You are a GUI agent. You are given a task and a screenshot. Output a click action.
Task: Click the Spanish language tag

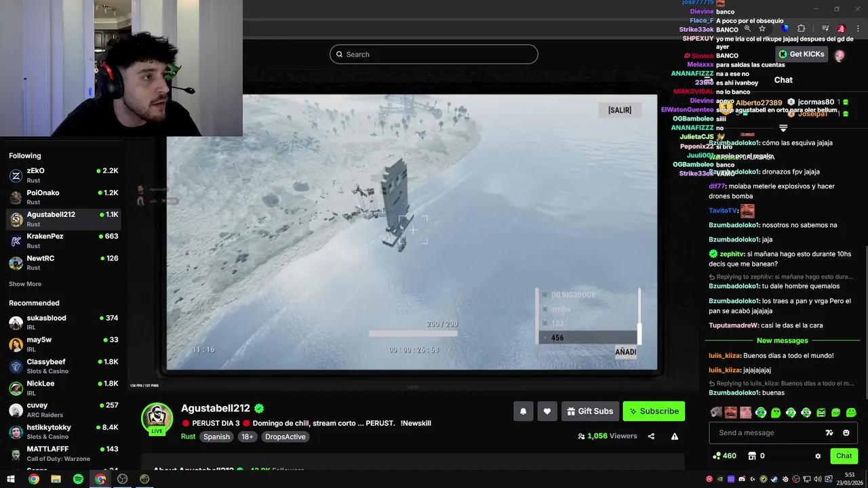pyautogui.click(x=216, y=436)
